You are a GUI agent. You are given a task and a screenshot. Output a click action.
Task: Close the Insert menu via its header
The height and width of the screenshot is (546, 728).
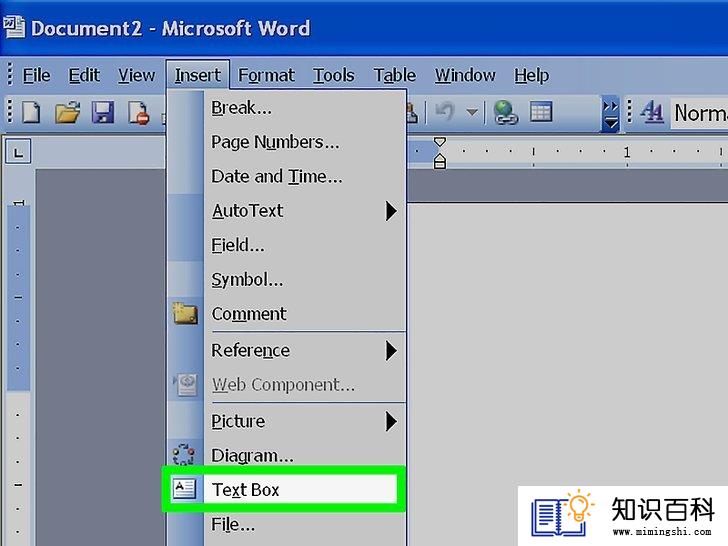[198, 75]
